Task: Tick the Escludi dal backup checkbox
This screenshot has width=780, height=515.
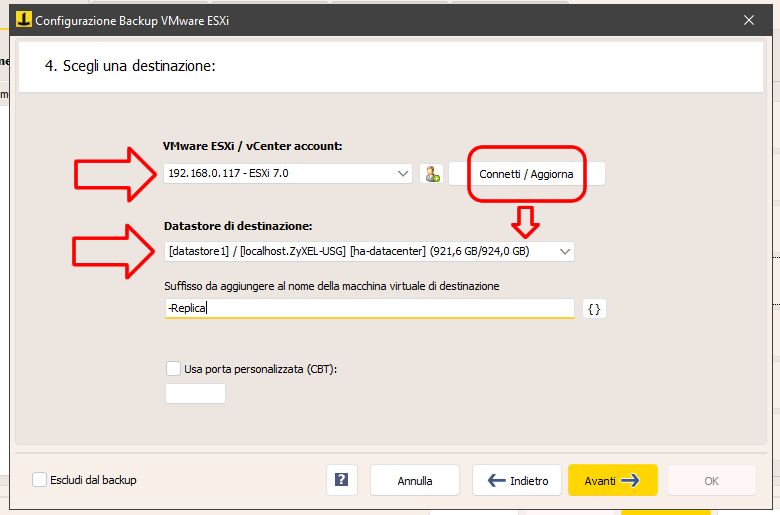Action: click(x=39, y=480)
